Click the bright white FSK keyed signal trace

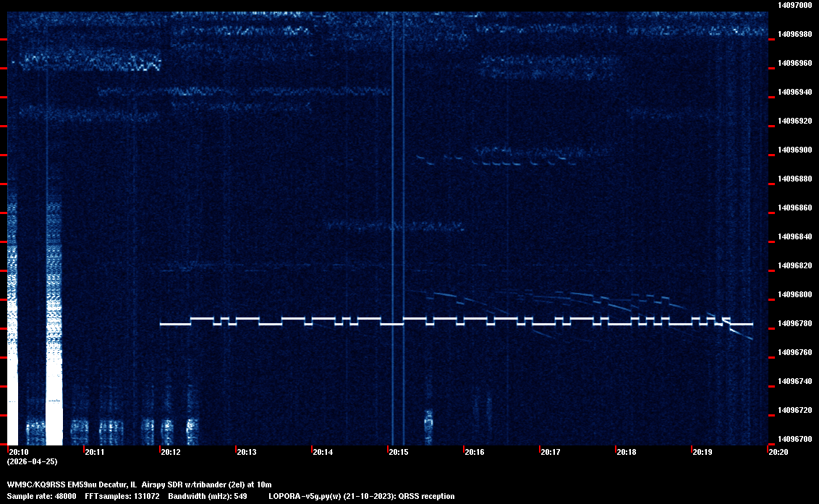[456, 321]
